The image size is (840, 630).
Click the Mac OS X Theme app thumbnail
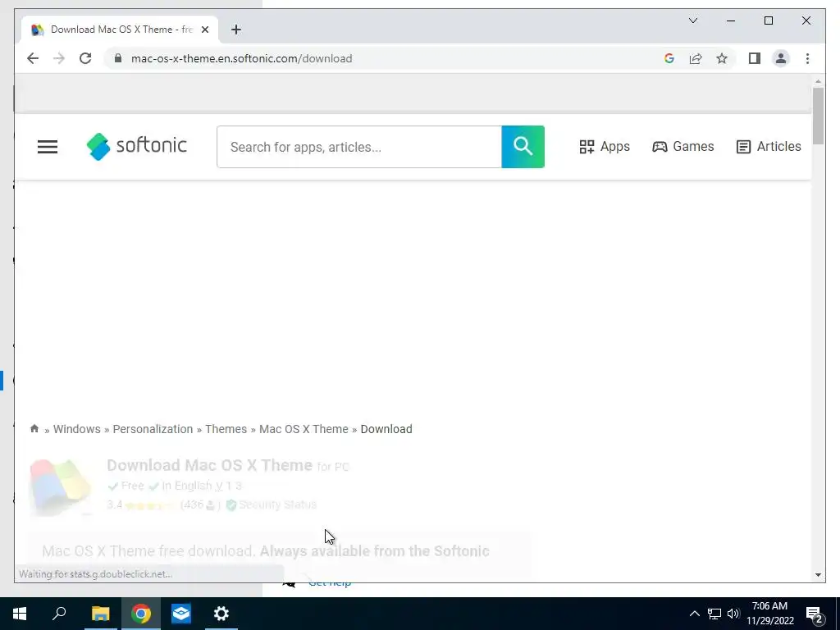[x=60, y=486]
